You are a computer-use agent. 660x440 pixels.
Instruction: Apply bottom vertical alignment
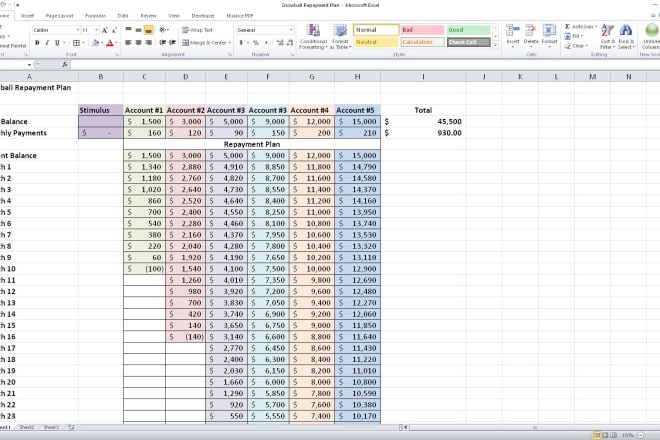coord(148,30)
